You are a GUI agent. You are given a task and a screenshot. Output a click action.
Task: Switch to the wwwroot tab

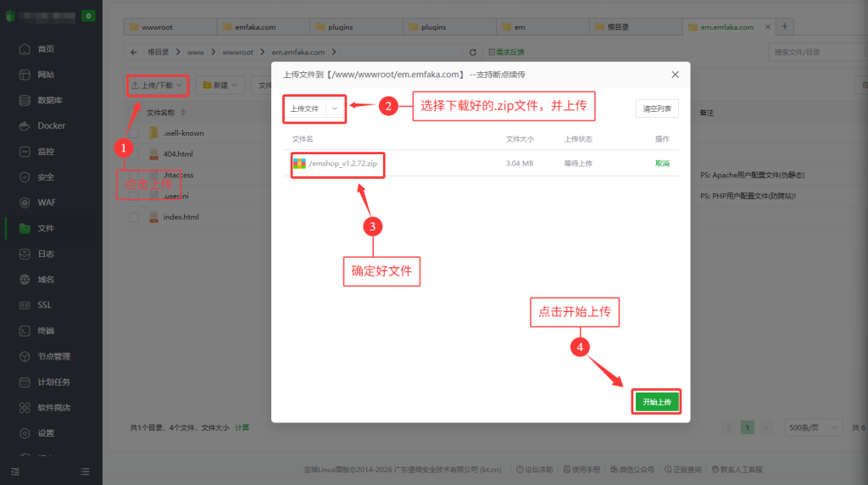coord(170,26)
